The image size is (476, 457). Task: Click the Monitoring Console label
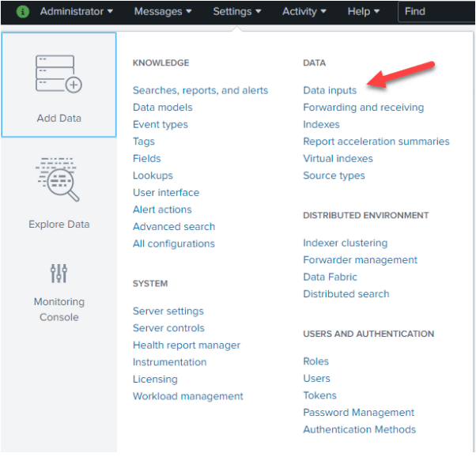click(59, 310)
